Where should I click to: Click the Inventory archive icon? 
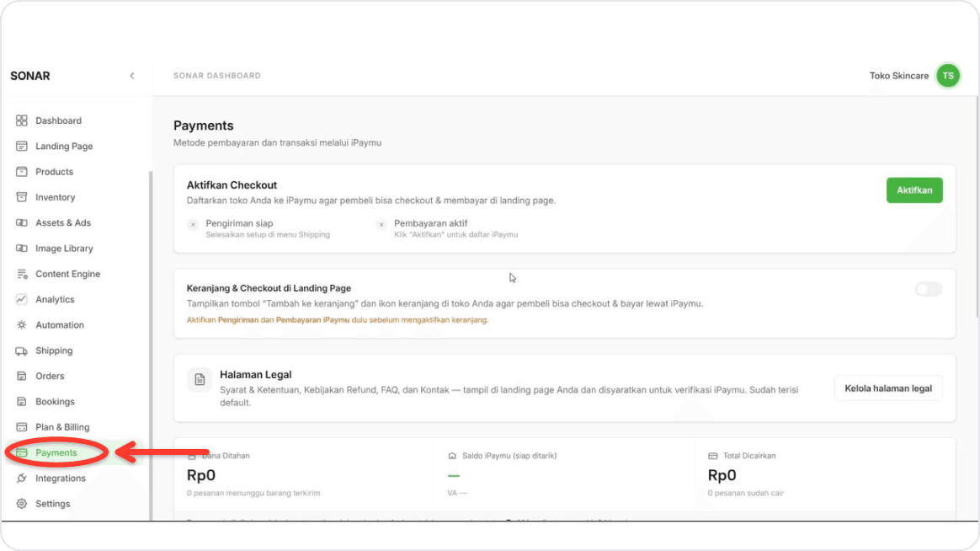tap(22, 197)
